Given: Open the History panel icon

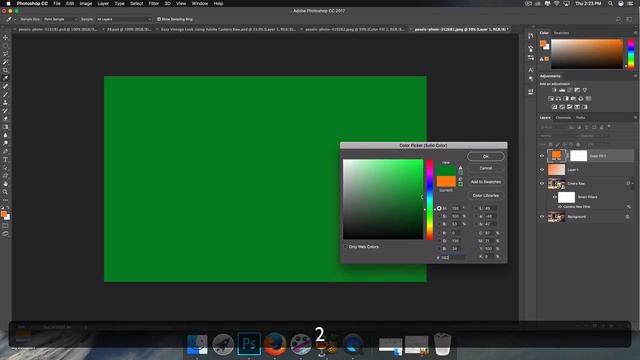Looking at the screenshot, I should pyautogui.click(x=531, y=36).
